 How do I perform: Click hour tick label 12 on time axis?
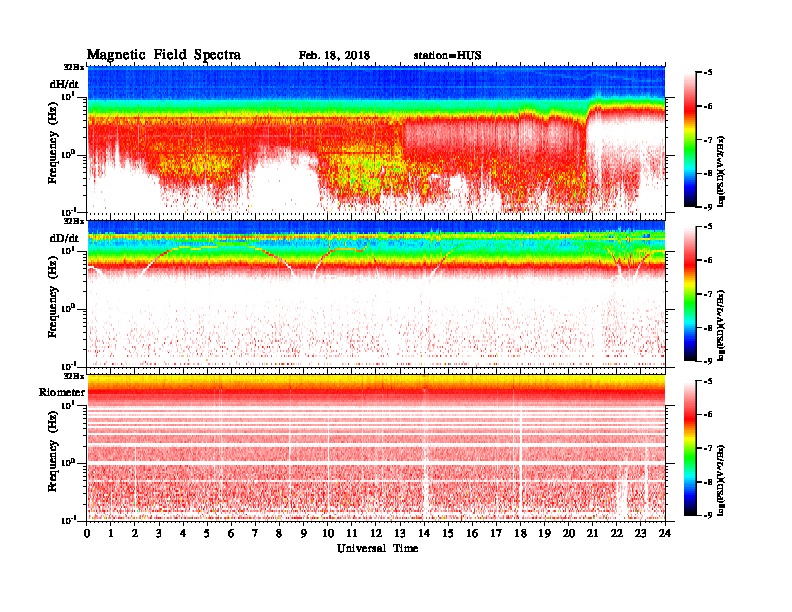point(375,533)
